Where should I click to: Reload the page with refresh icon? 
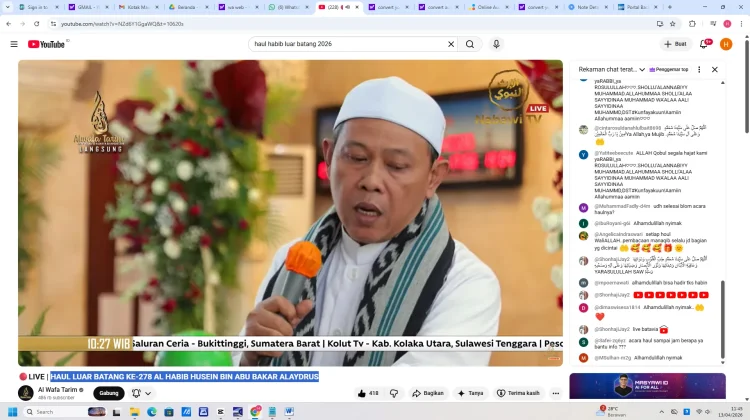tap(36, 23)
